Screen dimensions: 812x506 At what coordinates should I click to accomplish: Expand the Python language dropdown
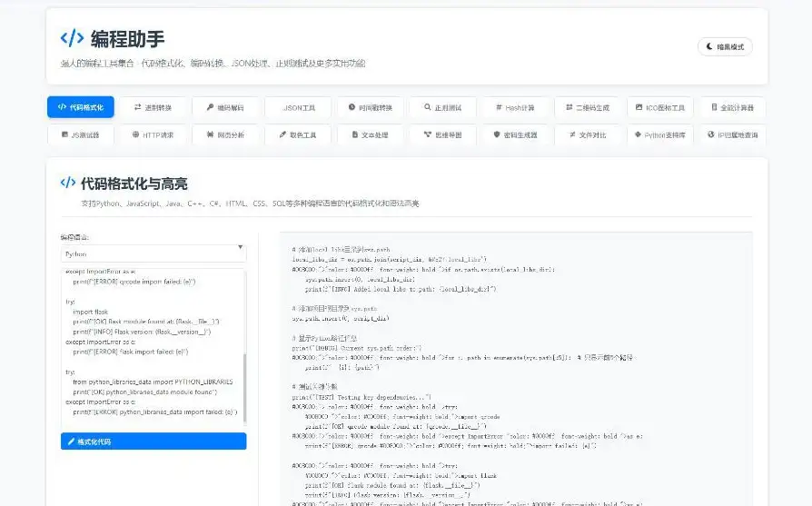[x=153, y=253]
